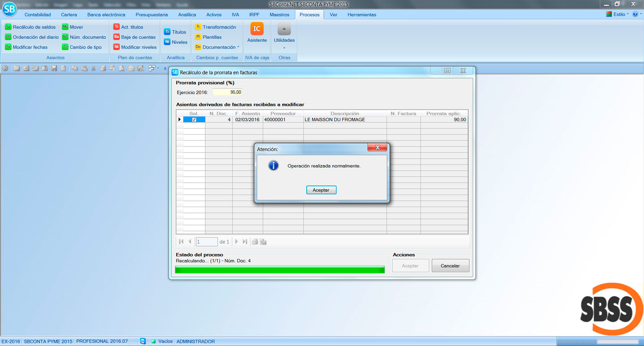Open the Plantillas tool
This screenshot has width=644, height=346.
pos(198,37)
